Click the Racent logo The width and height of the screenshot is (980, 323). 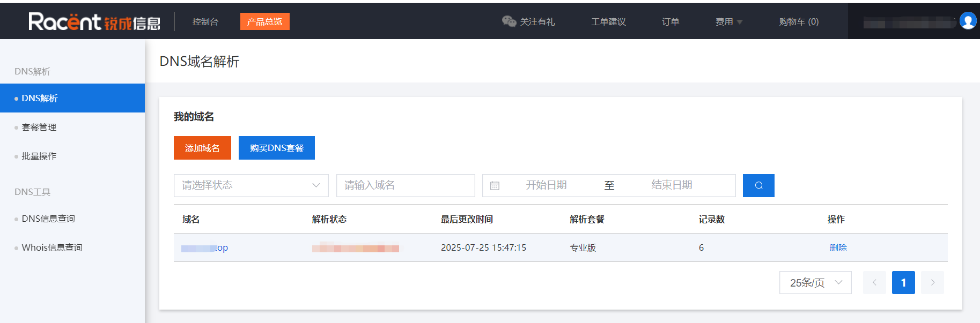[94, 21]
